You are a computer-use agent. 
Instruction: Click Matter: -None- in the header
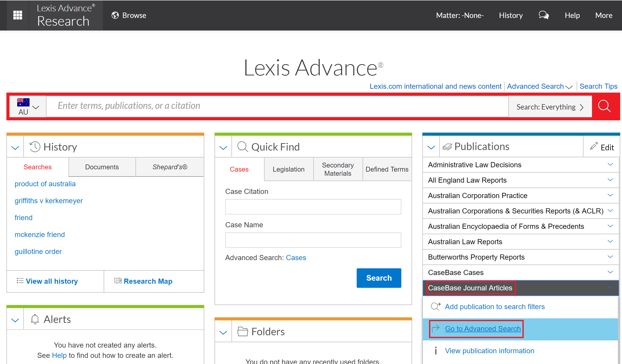point(460,15)
